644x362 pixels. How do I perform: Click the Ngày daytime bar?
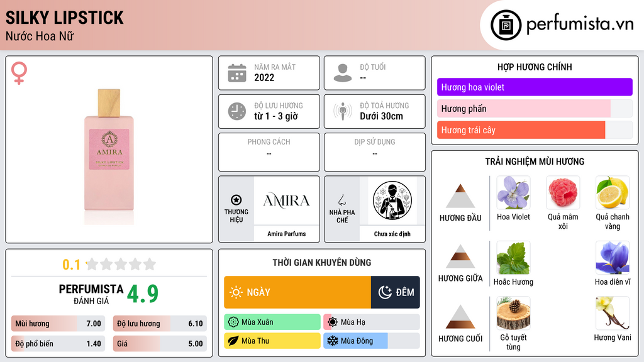[297, 292]
